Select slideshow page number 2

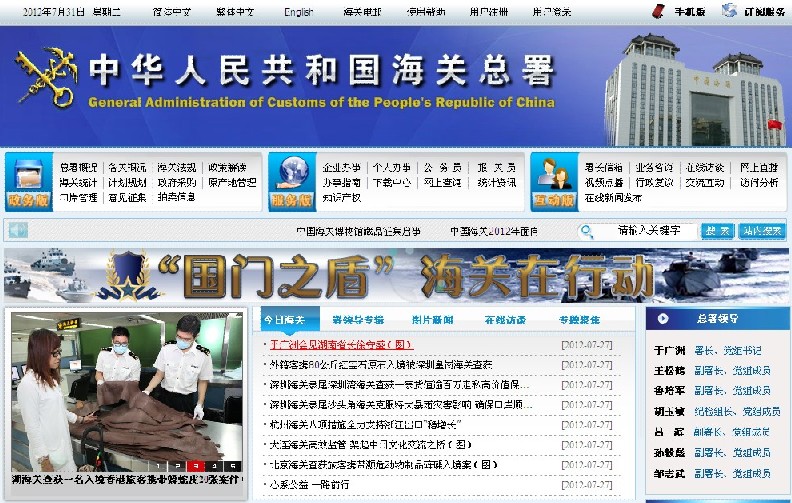[x=177, y=466]
